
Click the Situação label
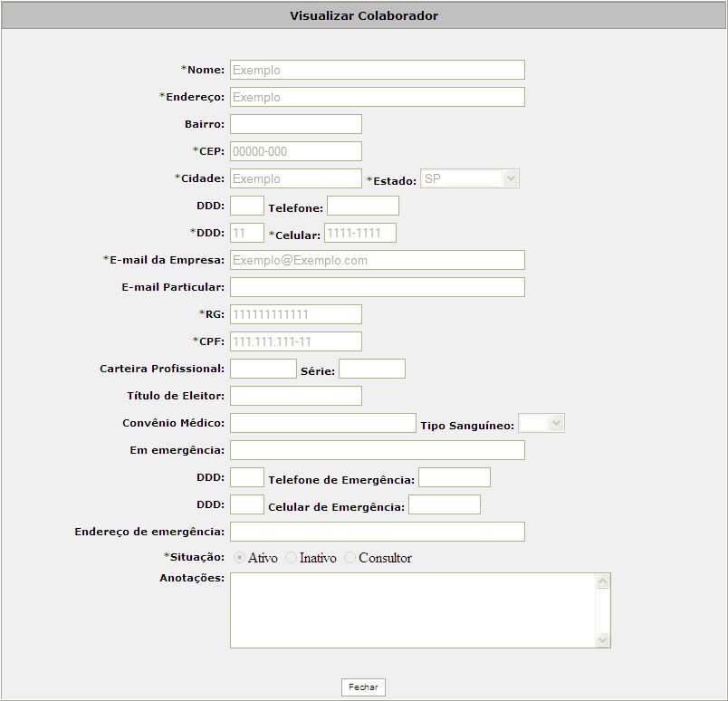[194, 557]
